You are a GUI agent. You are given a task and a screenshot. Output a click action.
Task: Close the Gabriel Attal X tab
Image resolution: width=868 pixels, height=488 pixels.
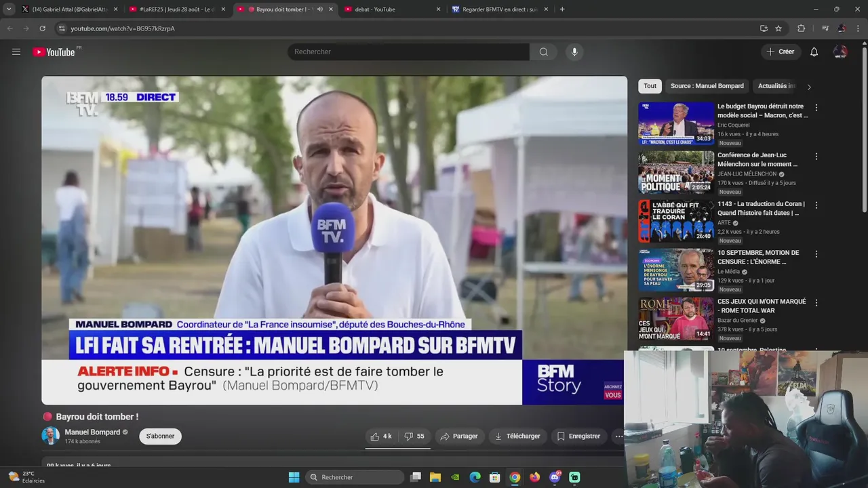[x=115, y=9]
